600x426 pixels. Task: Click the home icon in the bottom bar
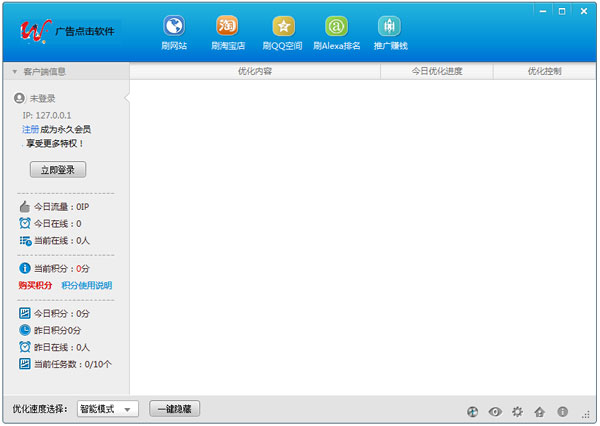tap(539, 411)
